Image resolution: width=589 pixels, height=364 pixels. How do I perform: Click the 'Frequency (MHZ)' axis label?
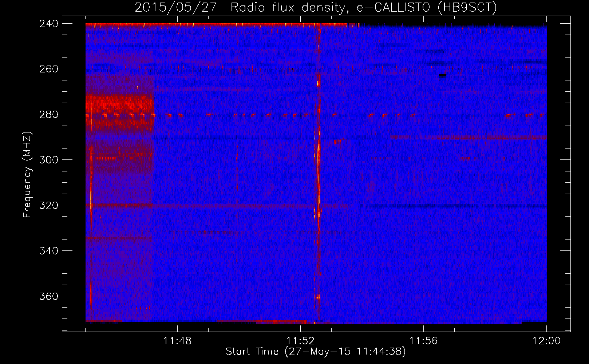pos(27,174)
